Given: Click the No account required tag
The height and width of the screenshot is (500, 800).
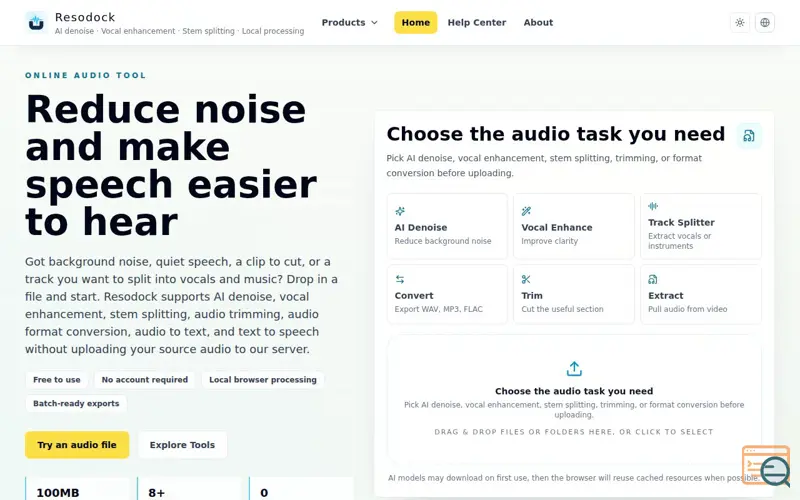Looking at the screenshot, I should [145, 380].
